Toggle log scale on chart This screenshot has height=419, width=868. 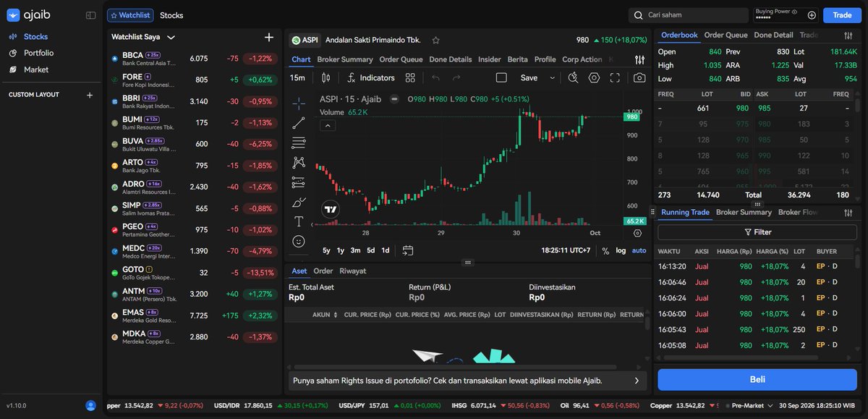(x=621, y=250)
